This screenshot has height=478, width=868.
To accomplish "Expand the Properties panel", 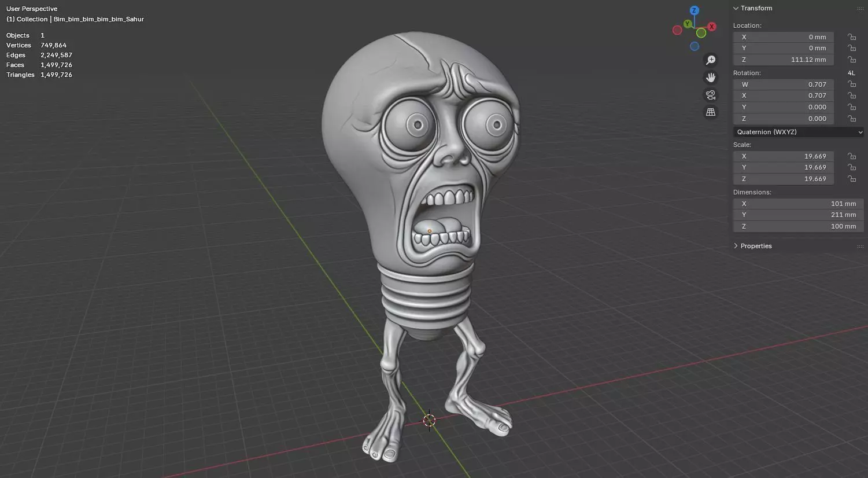I will click(x=736, y=246).
